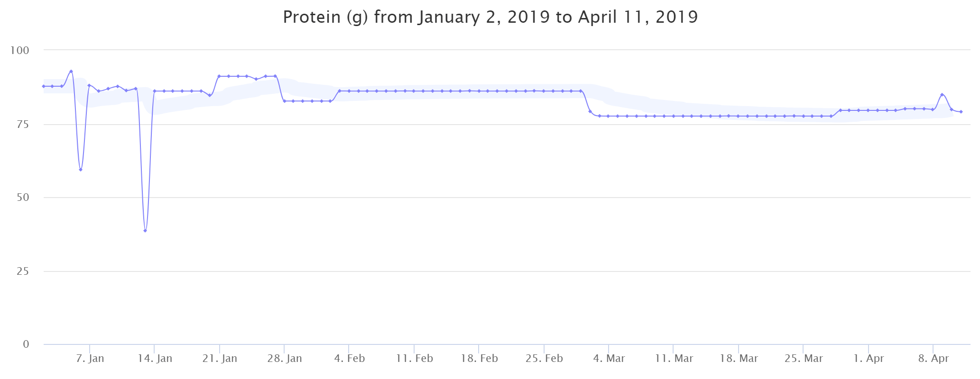The height and width of the screenshot is (379, 980).
Task: Select the "4. Mar" x-axis label
Action: pos(609,359)
